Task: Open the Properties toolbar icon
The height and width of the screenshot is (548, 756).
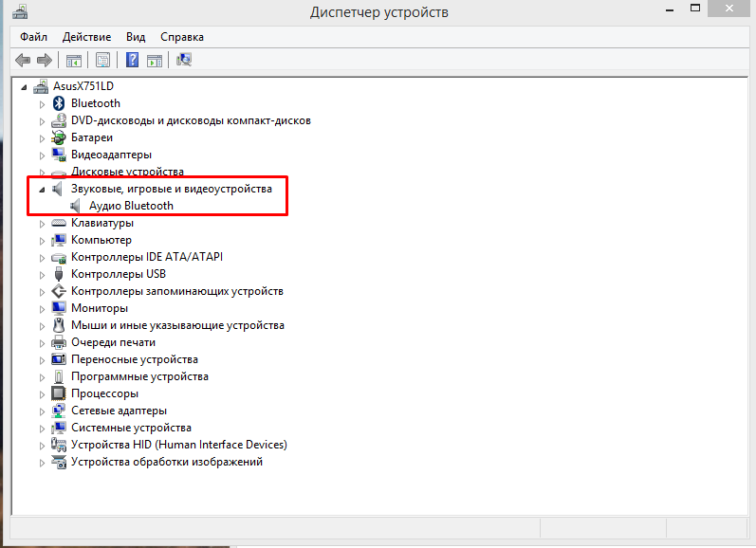Action: (x=102, y=61)
